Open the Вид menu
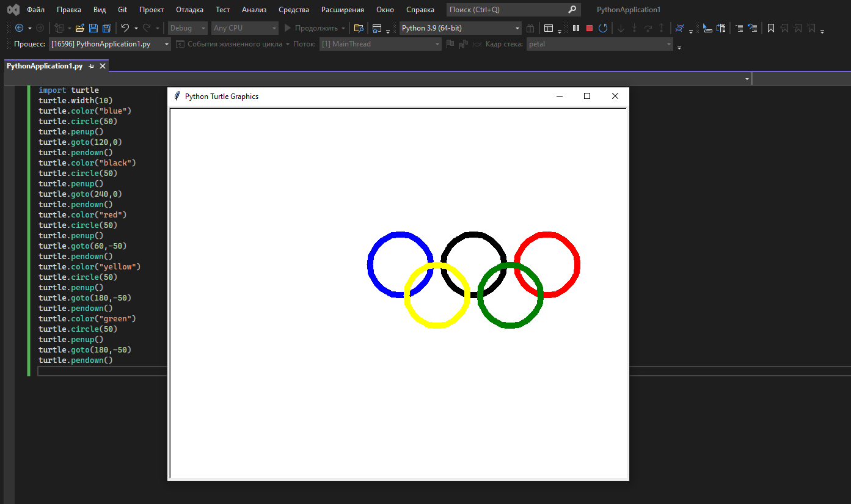Viewport: 851px width, 504px height. [100, 10]
